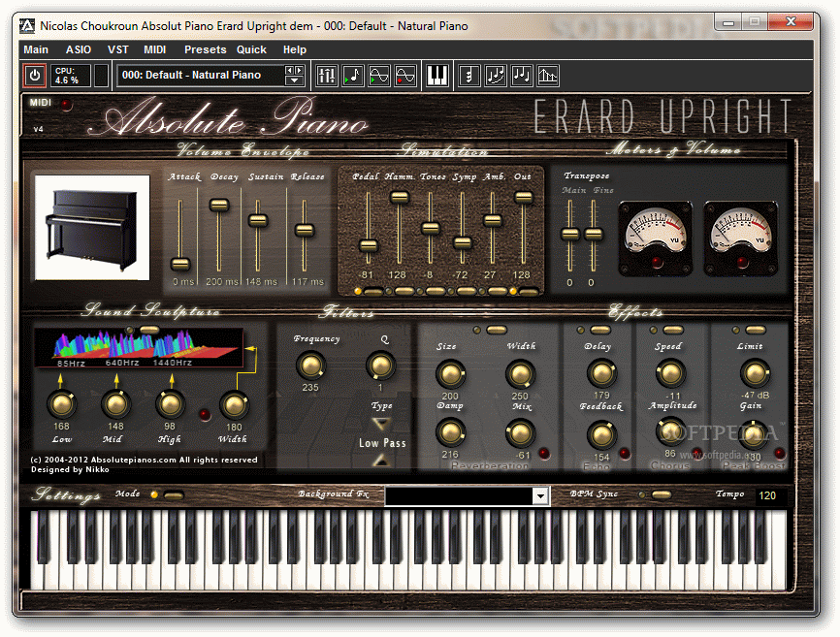Click the Attack slider handle
The image size is (840, 637).
(180, 264)
